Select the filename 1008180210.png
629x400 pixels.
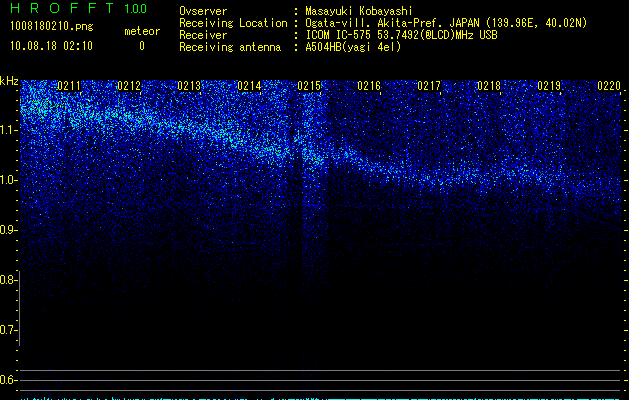click(52, 27)
